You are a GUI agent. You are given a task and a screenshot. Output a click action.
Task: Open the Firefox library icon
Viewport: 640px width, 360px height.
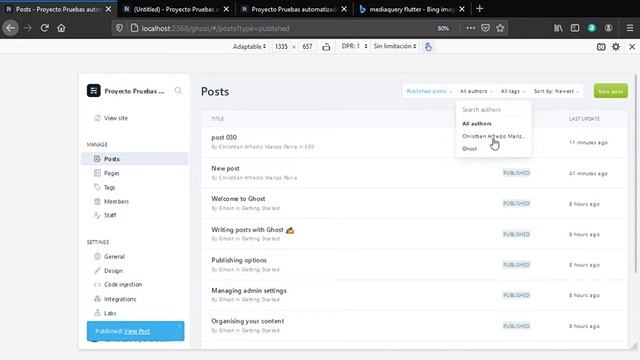pos(558,28)
